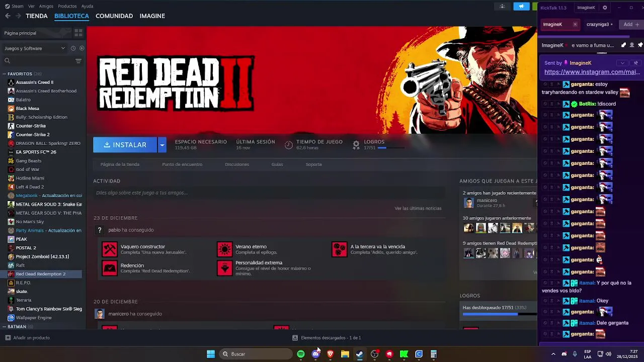Screen dimensions: 644x362
Task: Click the Logros progress bar under 17/51
Action: click(391, 148)
